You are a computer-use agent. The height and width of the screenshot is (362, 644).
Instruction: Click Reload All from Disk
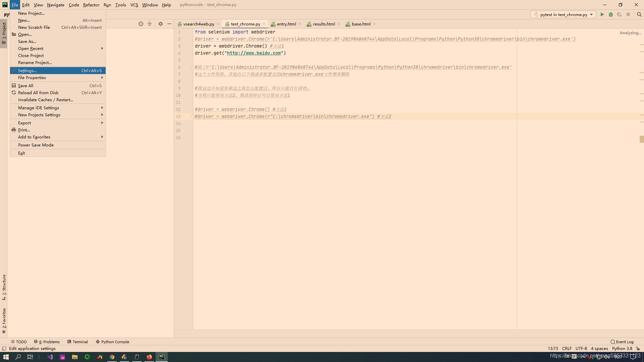click(x=58, y=93)
